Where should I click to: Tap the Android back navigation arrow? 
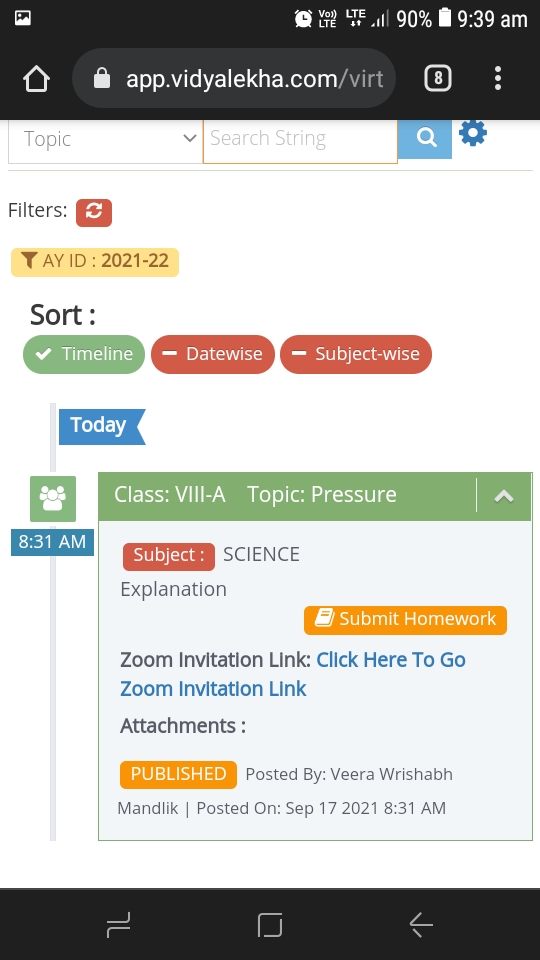point(421,924)
